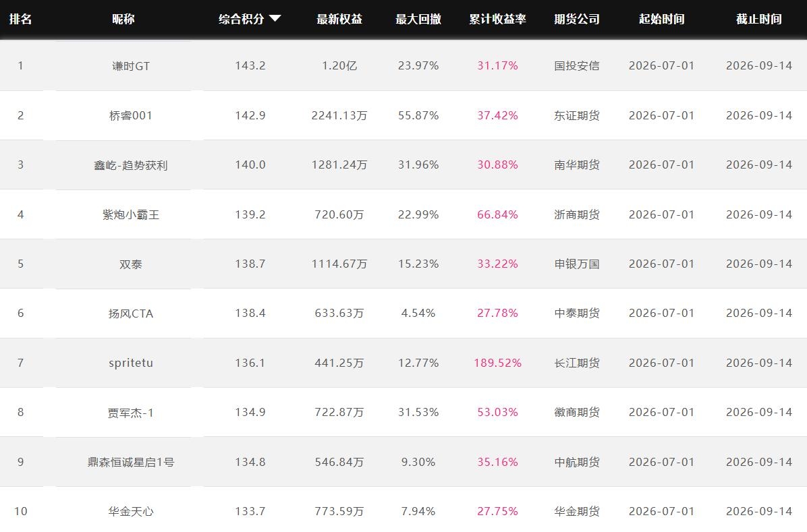807x532 pixels.
Task: Click the 紫炮小霸王 nickname
Action: pyautogui.click(x=131, y=214)
